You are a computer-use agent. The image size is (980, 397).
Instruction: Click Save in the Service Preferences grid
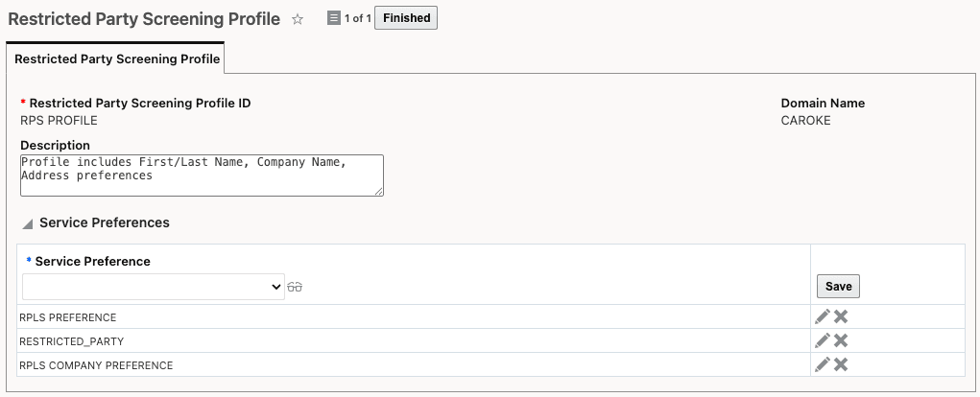[x=838, y=287]
